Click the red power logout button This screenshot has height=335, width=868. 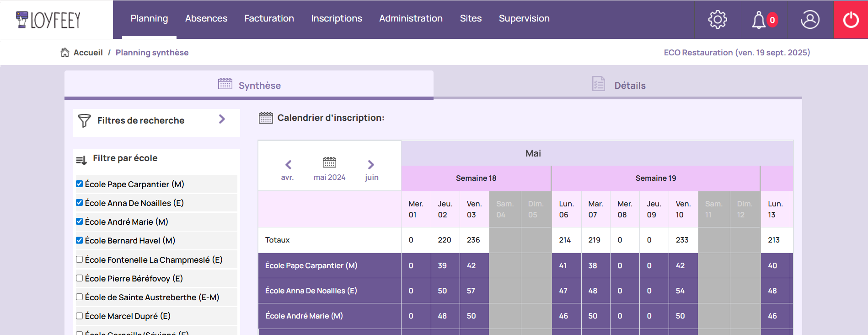point(851,20)
